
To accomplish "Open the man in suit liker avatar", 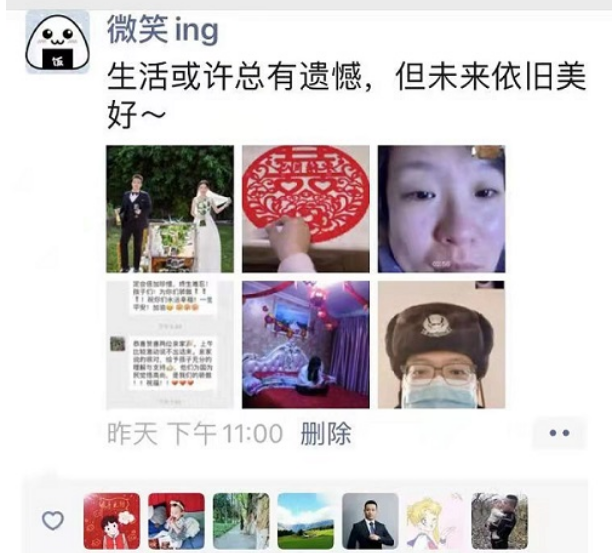I will pyautogui.click(x=370, y=521).
